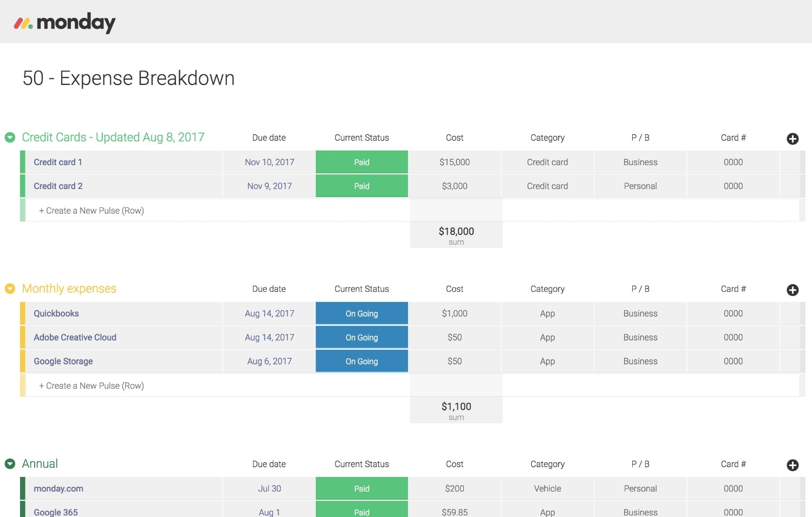Screen dimensions: 812x517
Task: Click Personal cell for monday.com
Action: click(x=640, y=489)
